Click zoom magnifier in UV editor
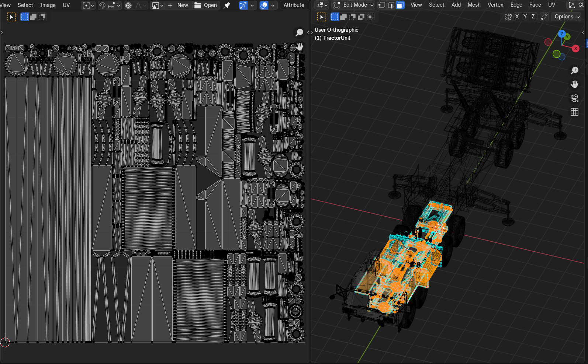Screen dimensions: 588x364 [300, 32]
